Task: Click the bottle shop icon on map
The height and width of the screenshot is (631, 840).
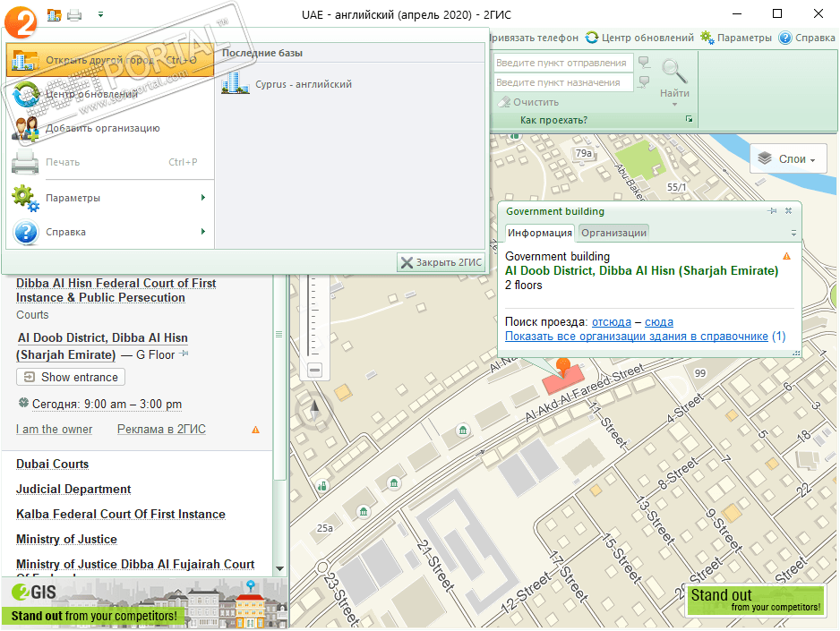Action: (x=322, y=486)
